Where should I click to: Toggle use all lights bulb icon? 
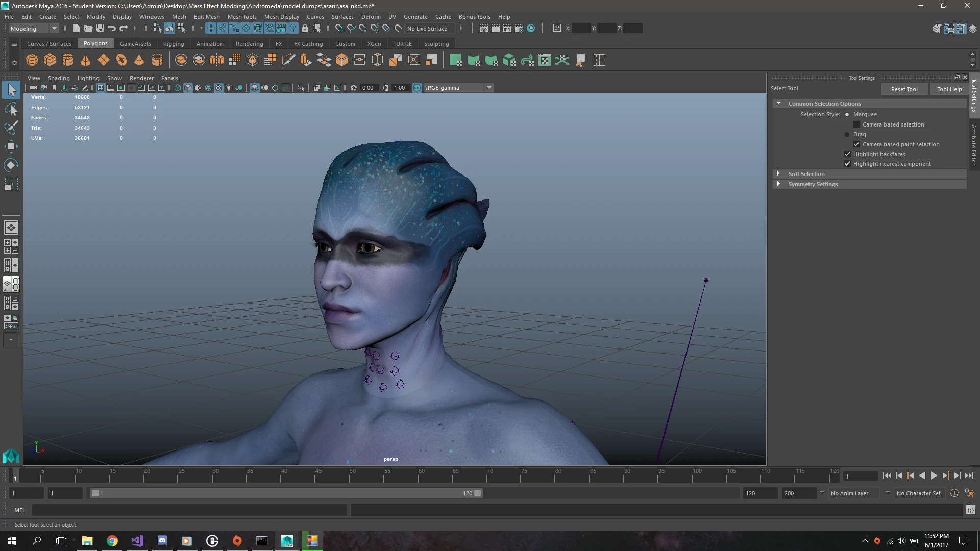click(229, 88)
